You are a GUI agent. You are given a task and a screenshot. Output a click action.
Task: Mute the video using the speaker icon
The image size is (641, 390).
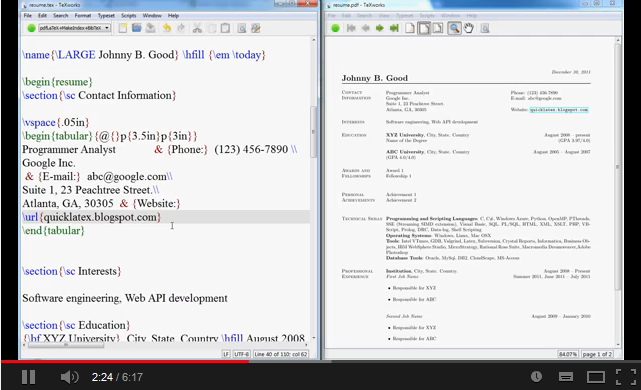(x=69, y=377)
